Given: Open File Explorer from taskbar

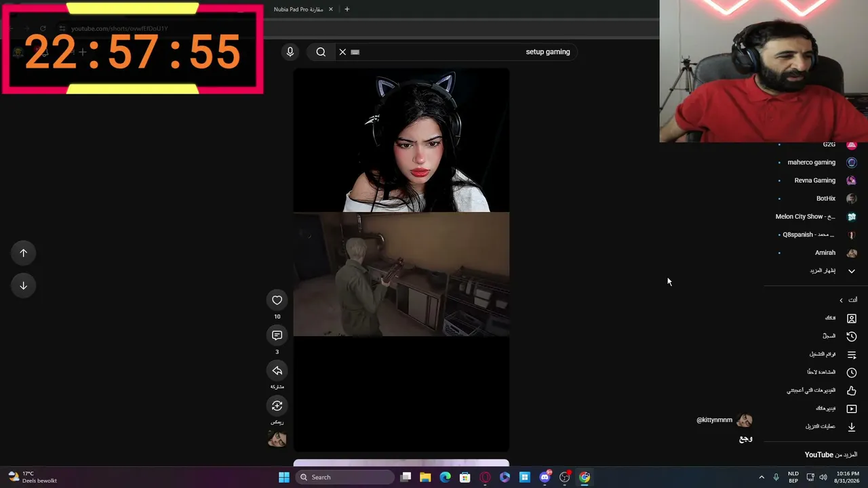Looking at the screenshot, I should 425,477.
